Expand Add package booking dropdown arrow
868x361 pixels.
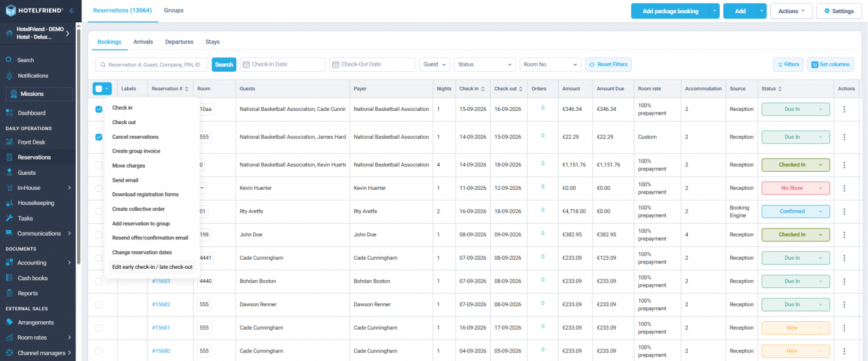coord(715,11)
